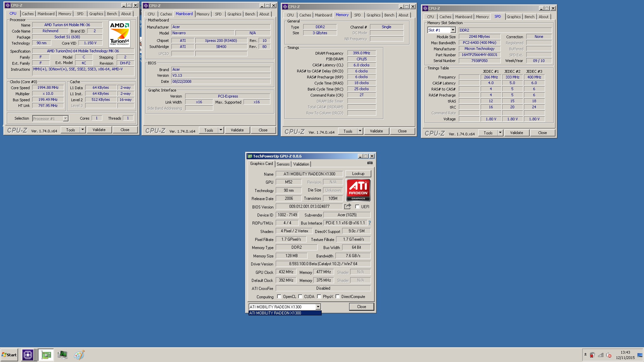
Task: Click the Chipset value Xpress 200 (RS480)
Action: [221, 41]
